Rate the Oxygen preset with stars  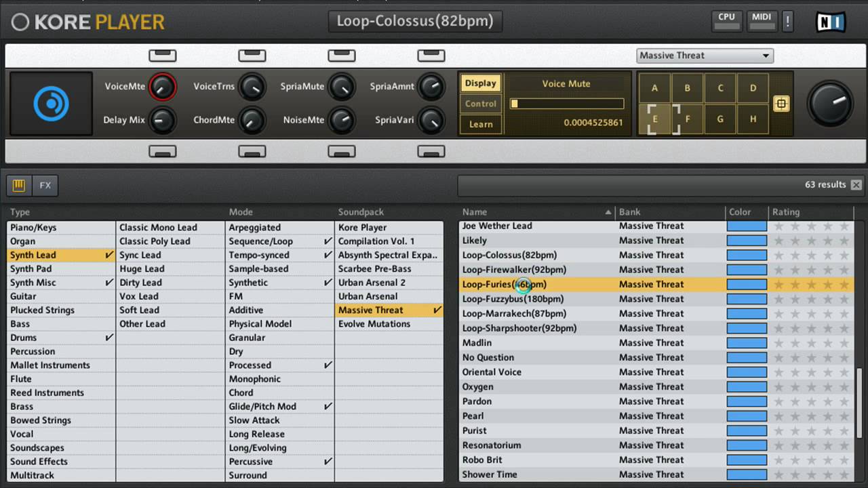(811, 387)
